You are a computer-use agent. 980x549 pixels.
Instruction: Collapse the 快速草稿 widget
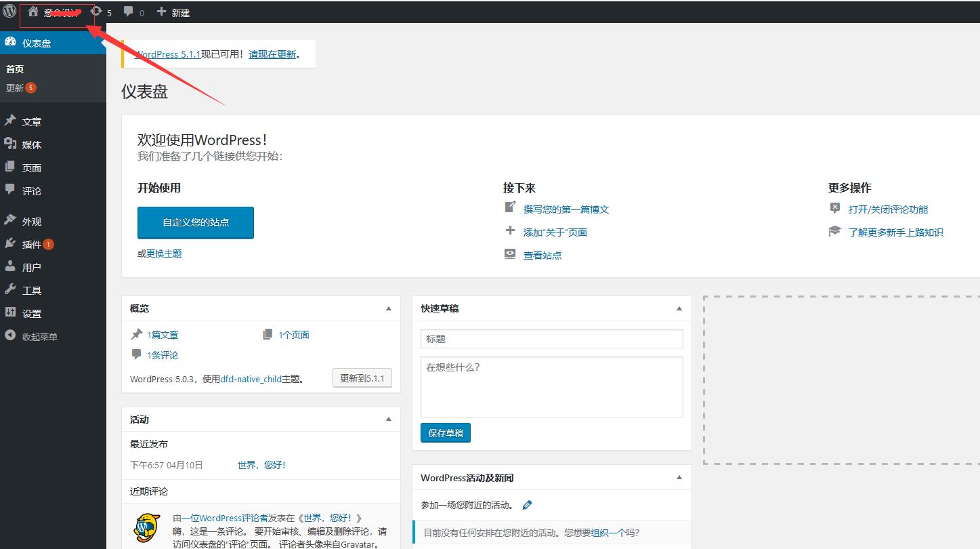679,308
